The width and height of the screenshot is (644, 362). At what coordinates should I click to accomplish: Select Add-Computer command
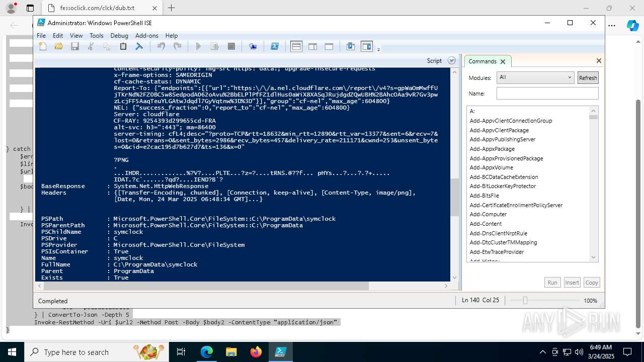pyautogui.click(x=488, y=214)
